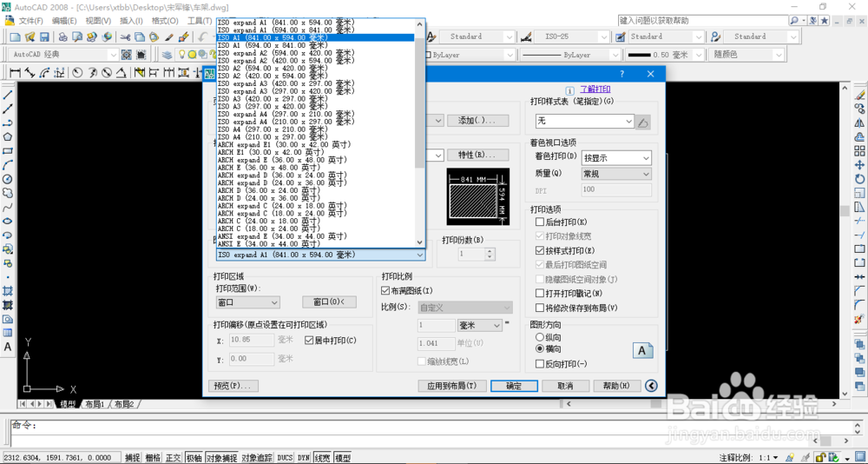Open the 视图(V) menu
The image size is (868, 464).
[99, 21]
